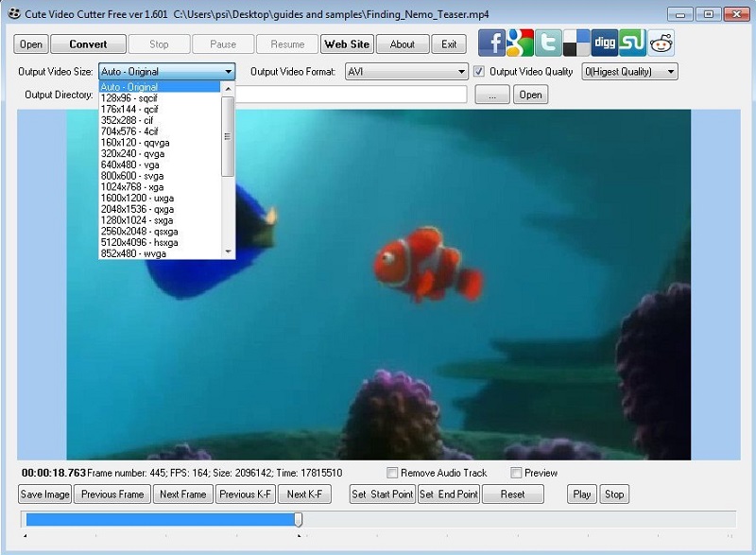Stop video playback bottom button
756x555 pixels.
[x=614, y=494]
